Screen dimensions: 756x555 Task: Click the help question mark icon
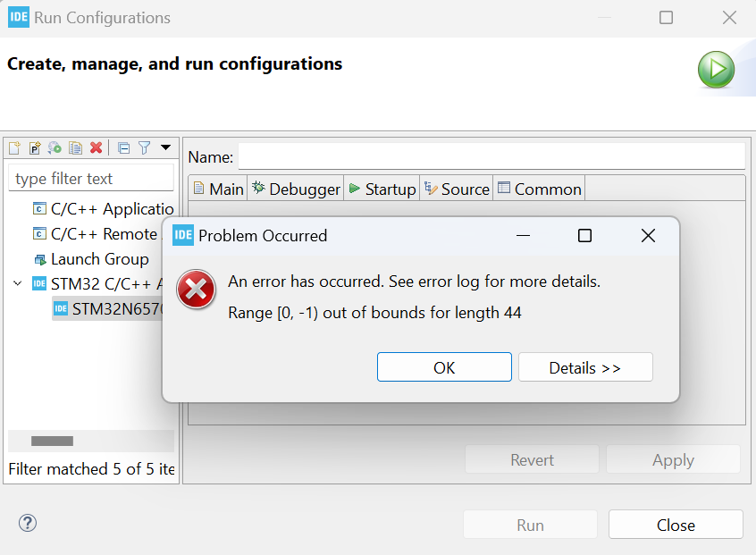[x=28, y=524]
